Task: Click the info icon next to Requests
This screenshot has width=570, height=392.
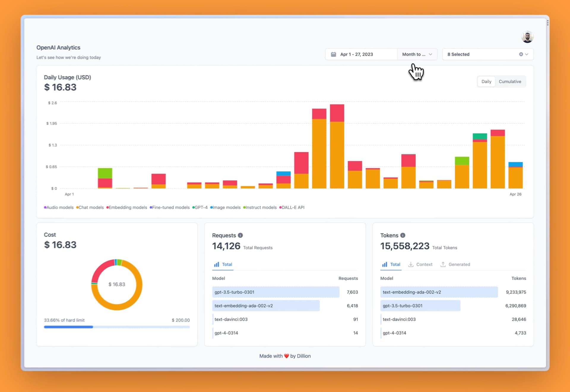Action: click(240, 235)
